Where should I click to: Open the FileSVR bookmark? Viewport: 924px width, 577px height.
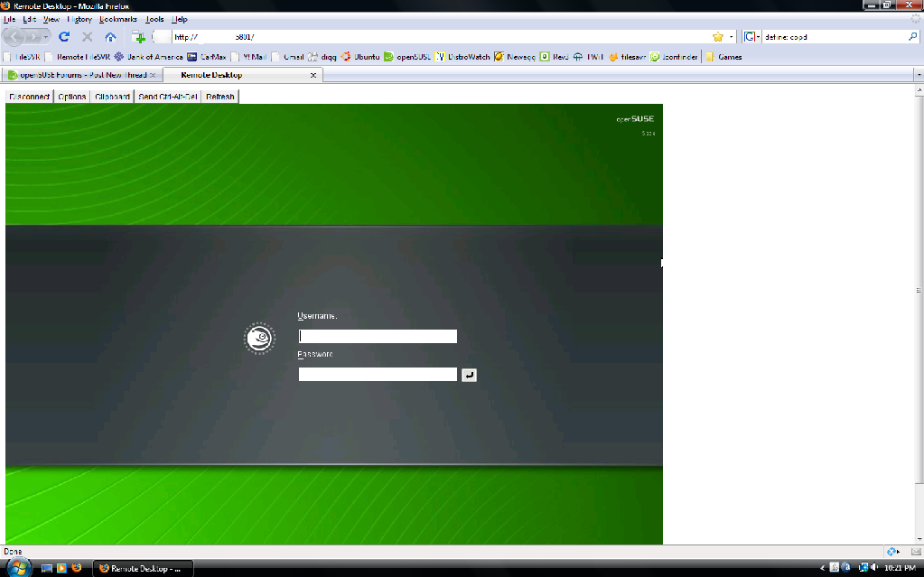point(22,57)
